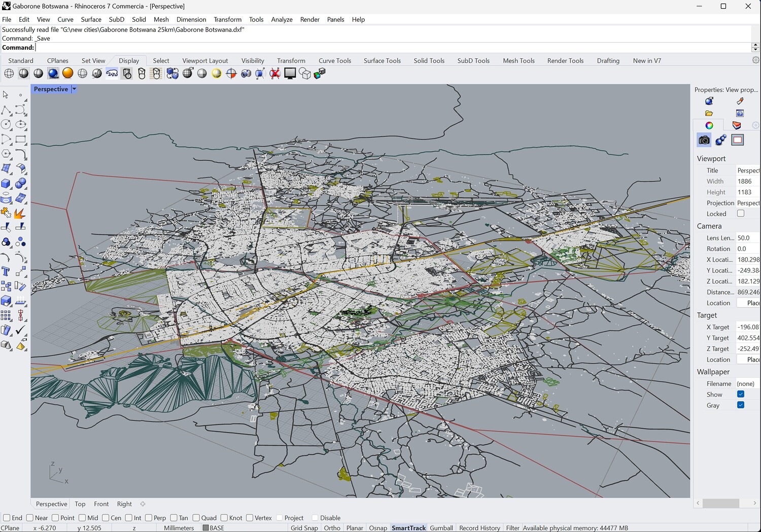Select the Rendered viewport orange sphere icon
This screenshot has width=761, height=532.
[67, 74]
